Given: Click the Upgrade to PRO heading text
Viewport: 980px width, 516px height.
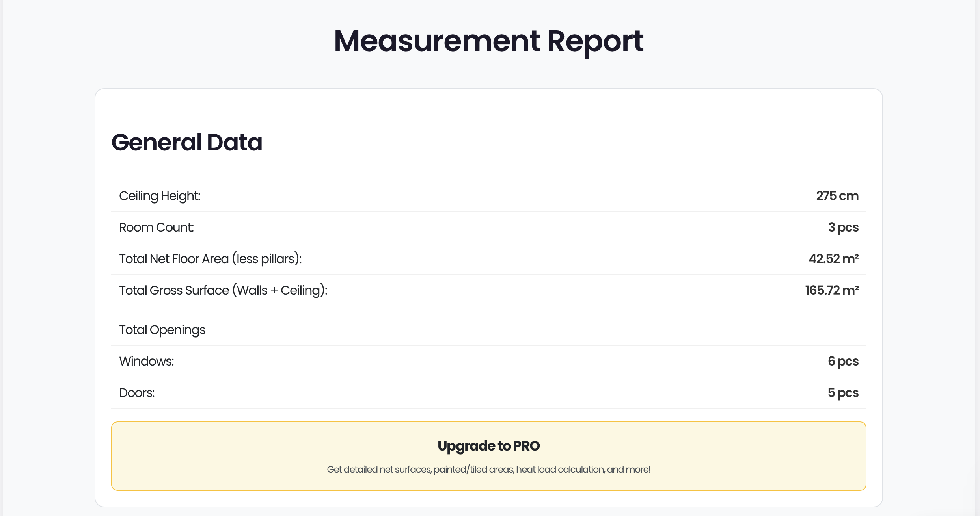Looking at the screenshot, I should 489,446.
